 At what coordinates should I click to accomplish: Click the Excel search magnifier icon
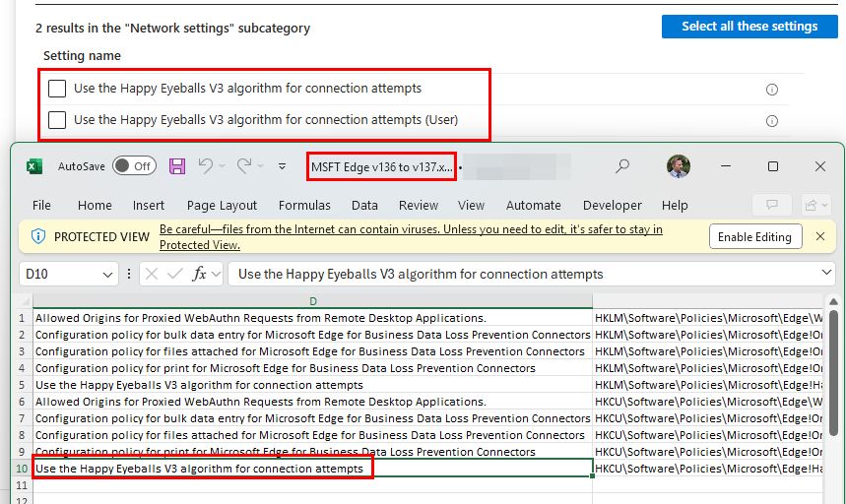pos(622,166)
